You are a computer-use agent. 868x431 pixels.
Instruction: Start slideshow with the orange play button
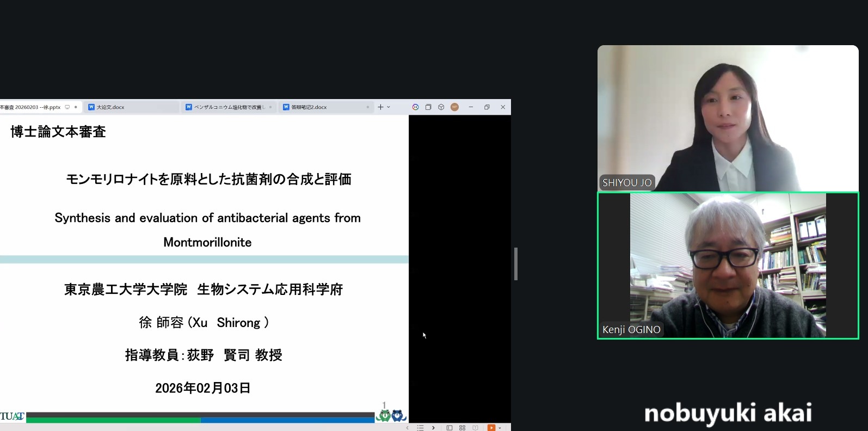coord(491,428)
